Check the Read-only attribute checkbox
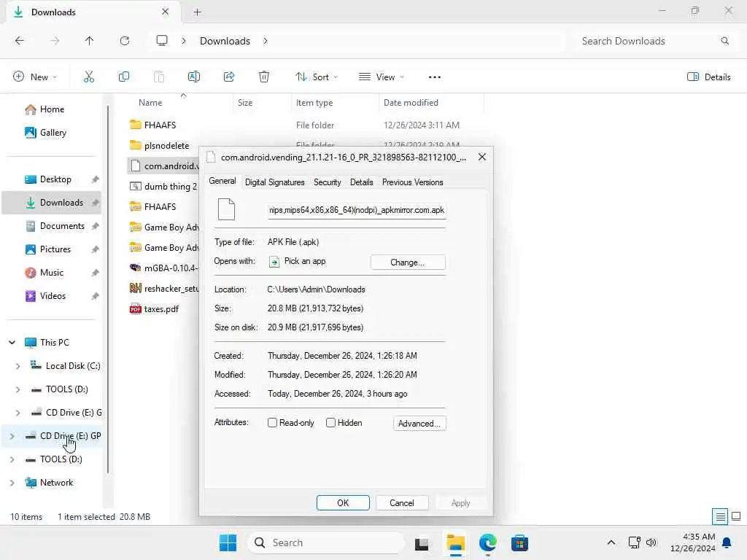 (273, 423)
